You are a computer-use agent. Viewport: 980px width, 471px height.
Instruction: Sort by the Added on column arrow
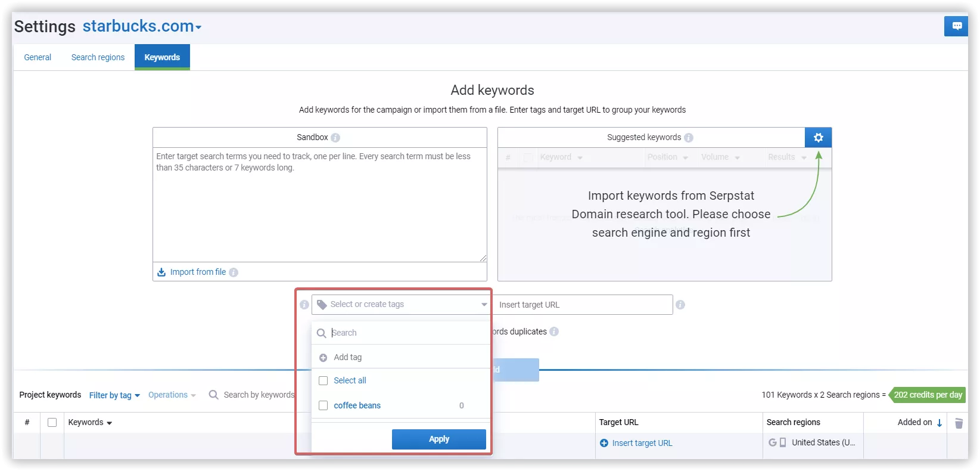pyautogui.click(x=939, y=423)
